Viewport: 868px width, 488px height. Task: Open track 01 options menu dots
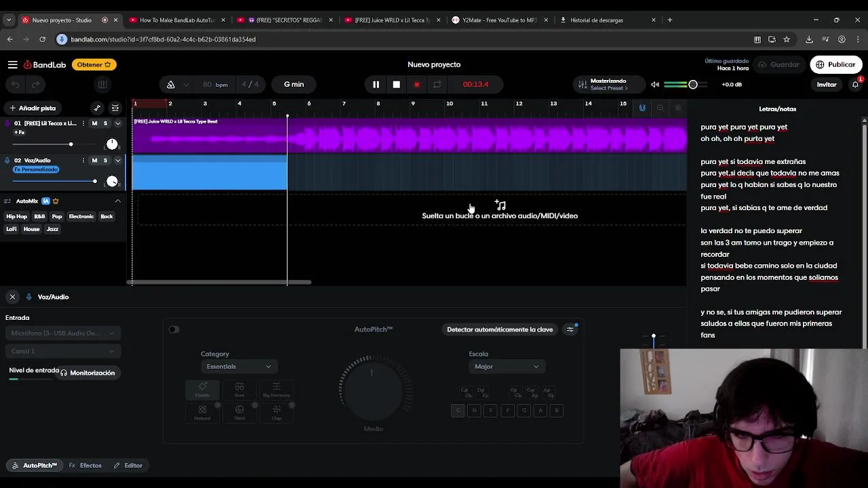point(83,123)
